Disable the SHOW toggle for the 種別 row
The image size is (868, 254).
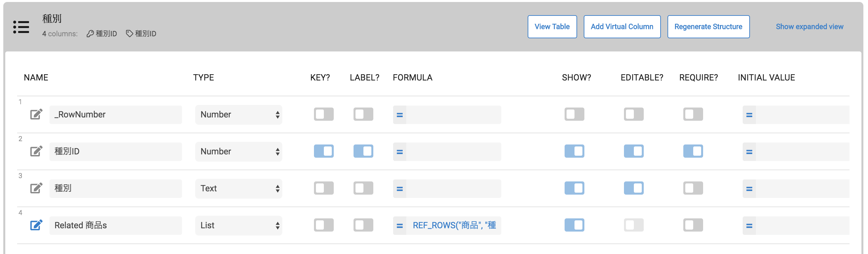(574, 188)
